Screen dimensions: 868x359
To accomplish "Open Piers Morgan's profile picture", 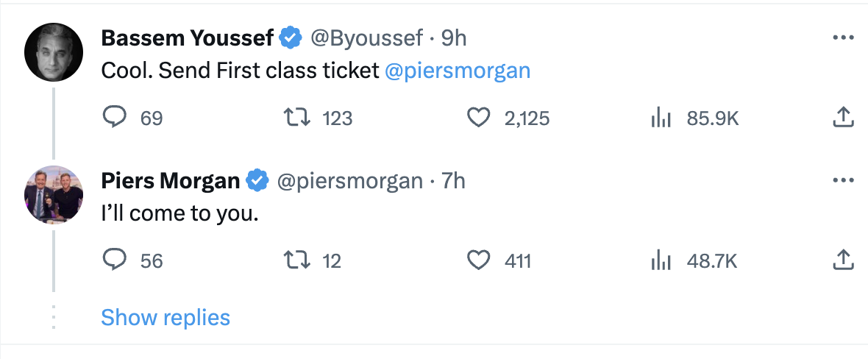I will pos(54,194).
